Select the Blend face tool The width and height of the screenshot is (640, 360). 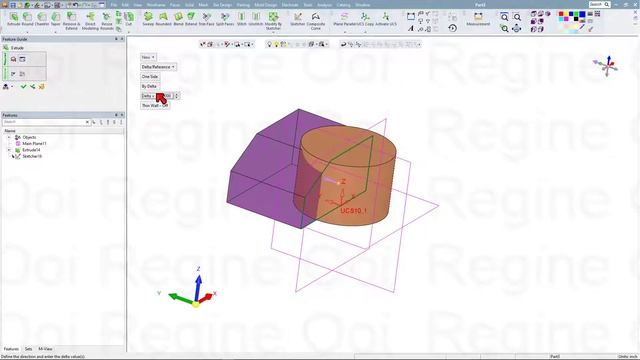pos(178,19)
